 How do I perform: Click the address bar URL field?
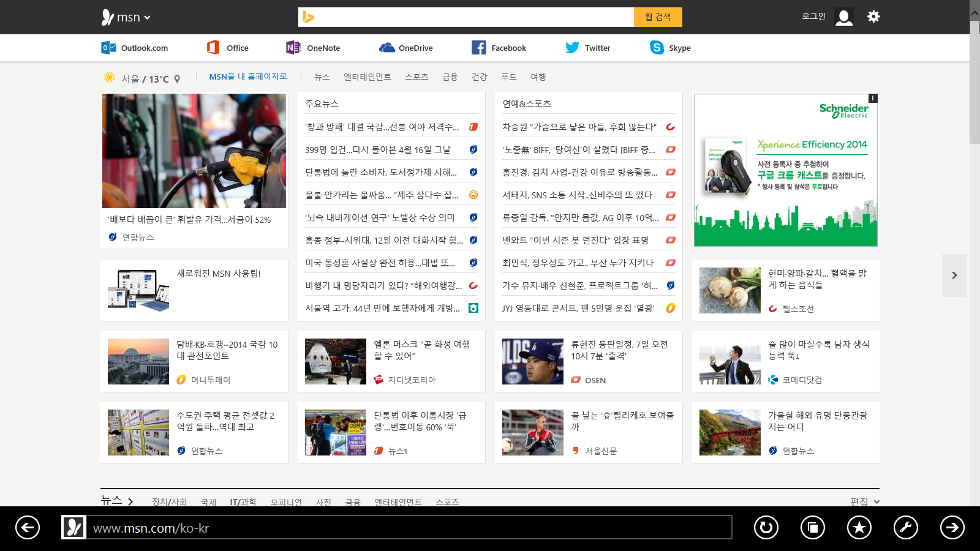409,527
